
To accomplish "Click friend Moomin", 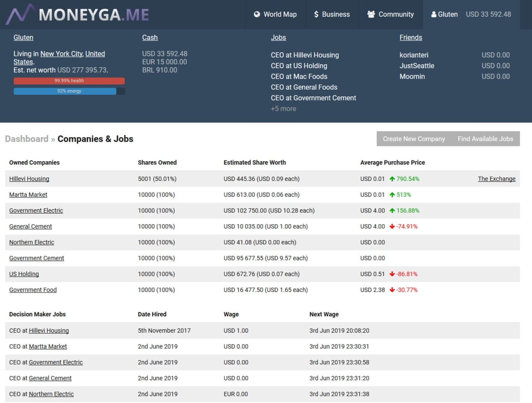I will [x=412, y=76].
